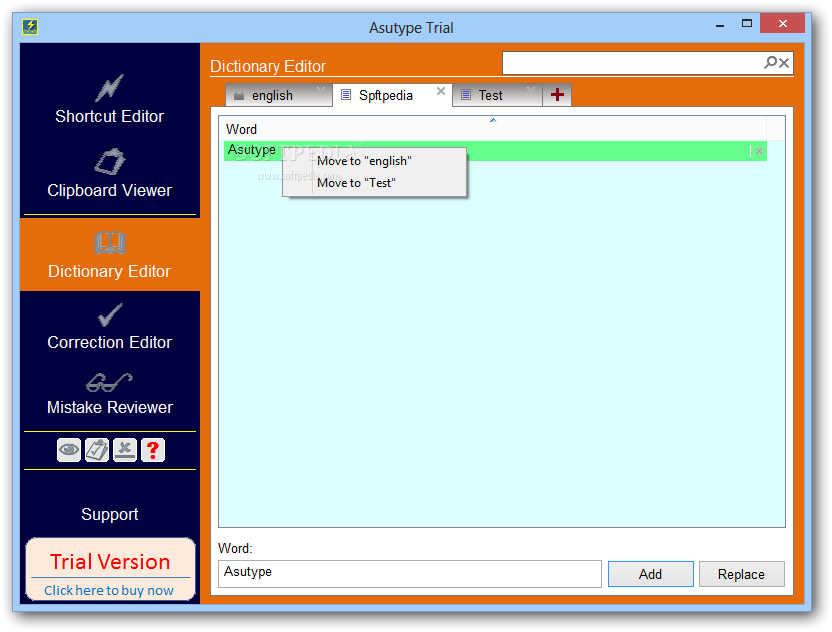
Task: Open Correction Editor label in sidebar
Action: [109, 342]
